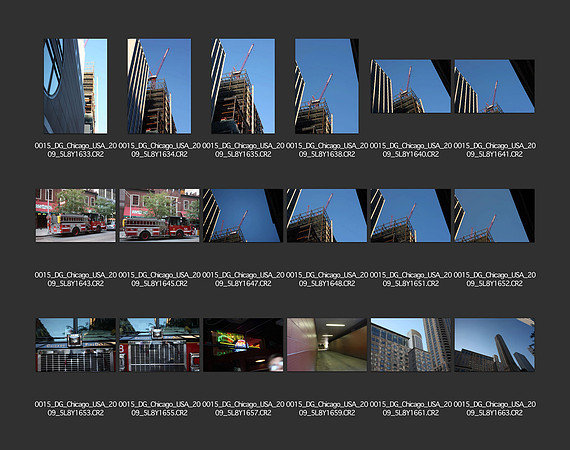Select crane thumbnail 5L8Y1647.CR2
This screenshot has width=570, height=450.
(243, 215)
